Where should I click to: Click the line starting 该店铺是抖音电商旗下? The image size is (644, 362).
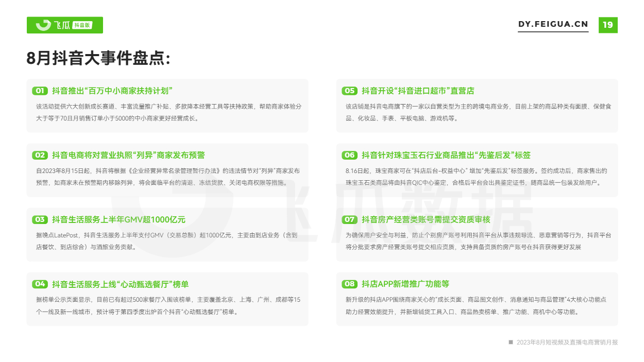(479, 106)
